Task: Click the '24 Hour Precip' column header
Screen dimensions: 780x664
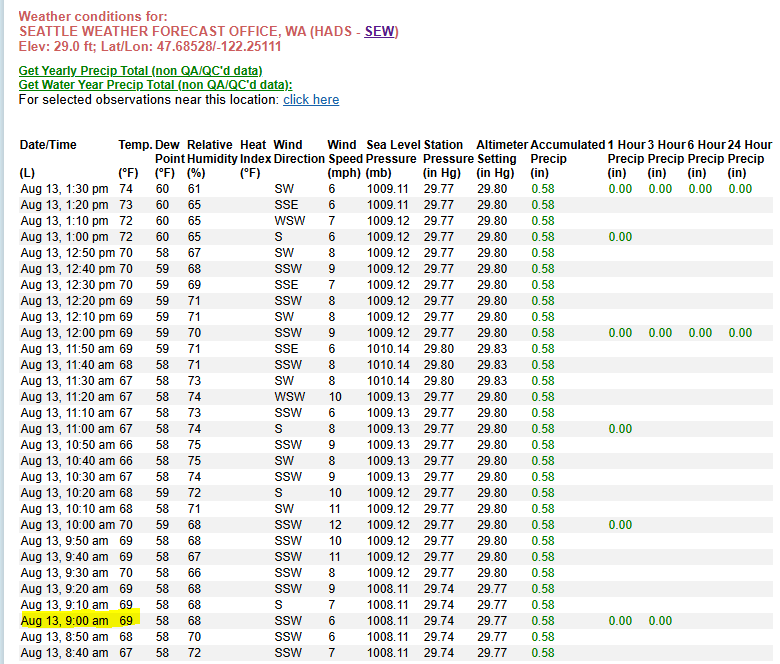Action: [750, 152]
